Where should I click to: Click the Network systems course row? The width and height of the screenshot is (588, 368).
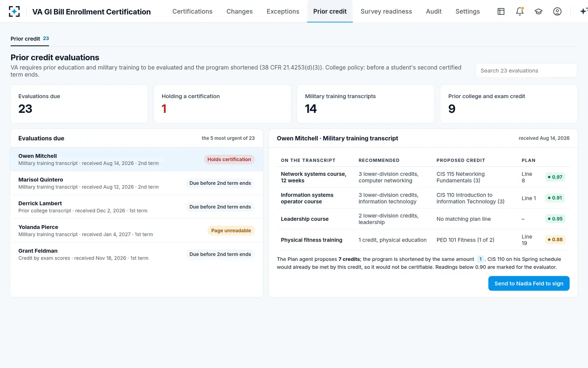coord(423,177)
